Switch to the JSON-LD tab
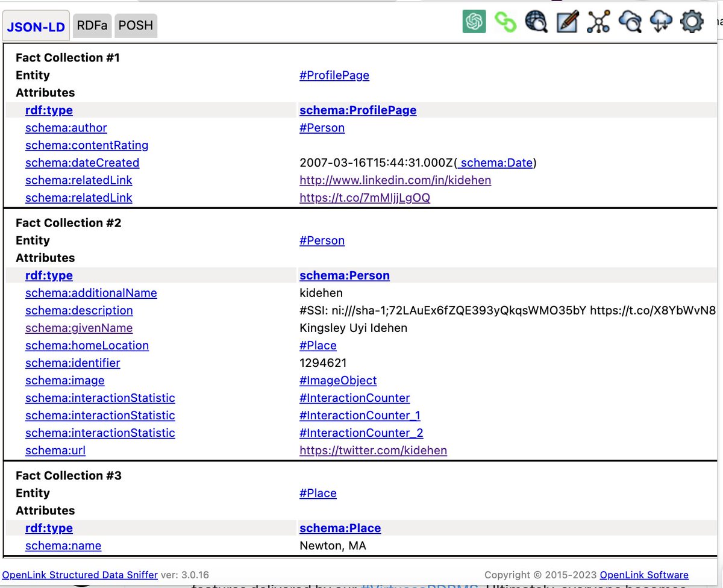The height and width of the screenshot is (588, 723). 36,26
